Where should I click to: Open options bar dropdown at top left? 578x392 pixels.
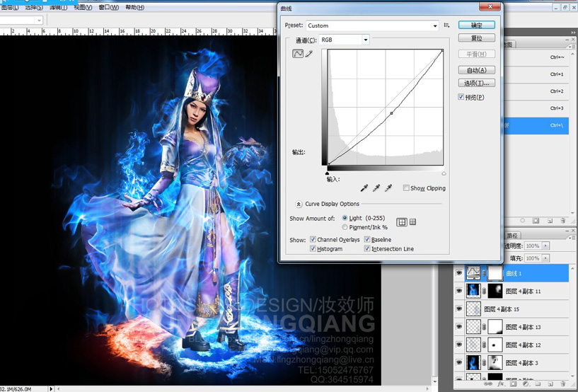(x=39, y=21)
